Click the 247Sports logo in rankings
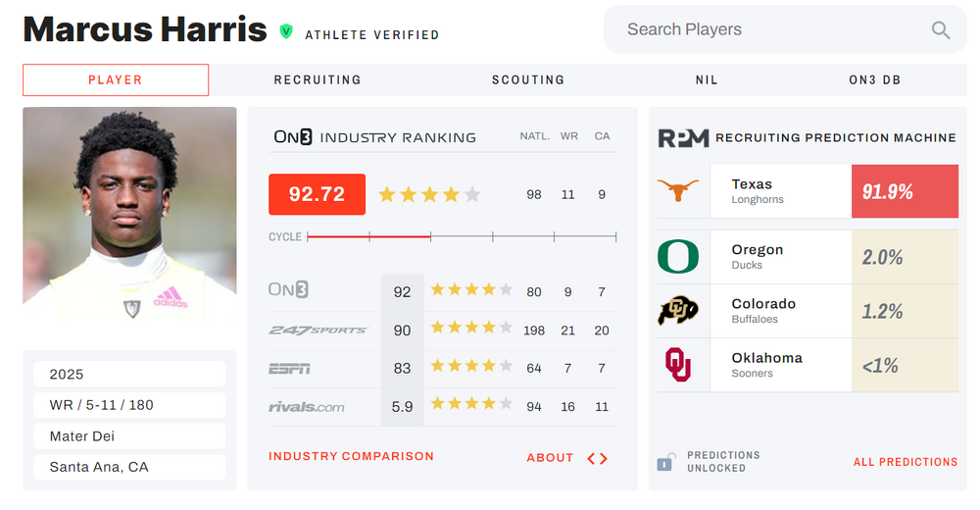 318,331
